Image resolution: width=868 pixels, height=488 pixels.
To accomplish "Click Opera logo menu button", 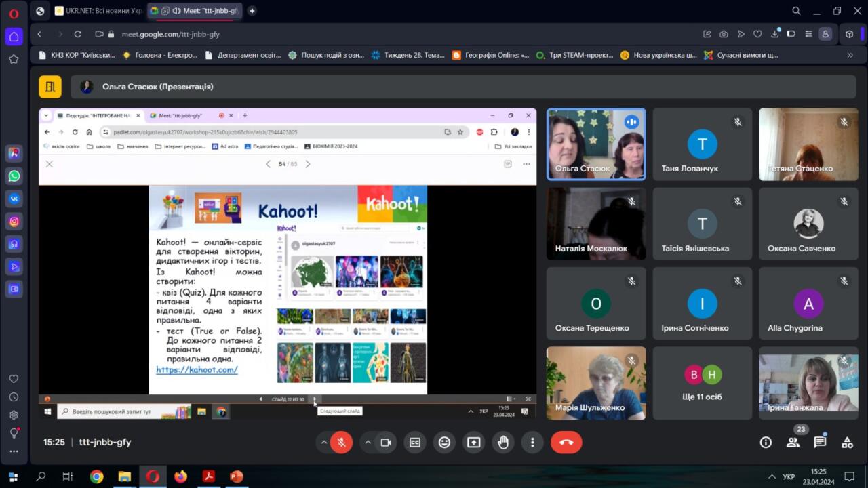I will 14,14.
